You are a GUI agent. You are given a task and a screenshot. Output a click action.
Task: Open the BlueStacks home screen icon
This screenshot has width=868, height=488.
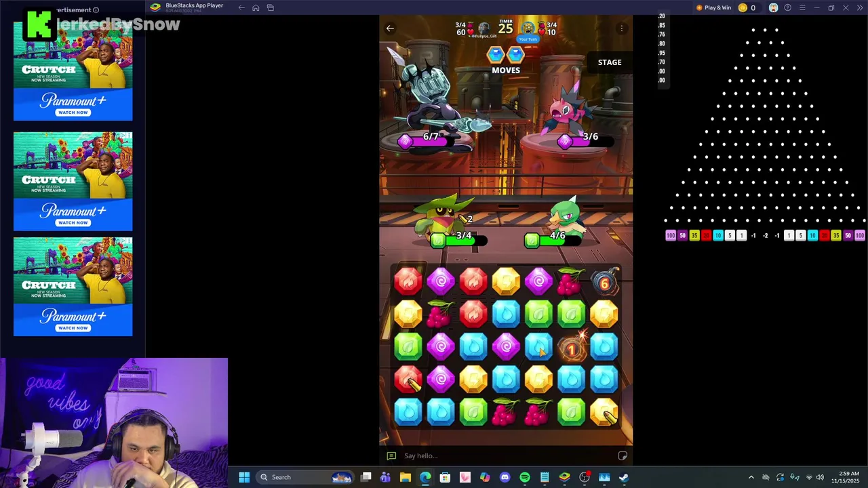click(x=256, y=7)
